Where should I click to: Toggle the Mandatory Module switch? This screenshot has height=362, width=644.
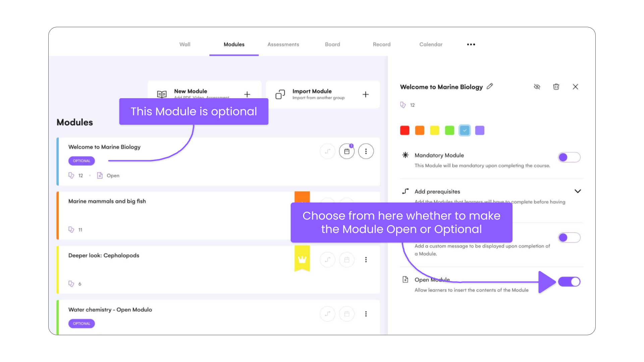pyautogui.click(x=569, y=157)
